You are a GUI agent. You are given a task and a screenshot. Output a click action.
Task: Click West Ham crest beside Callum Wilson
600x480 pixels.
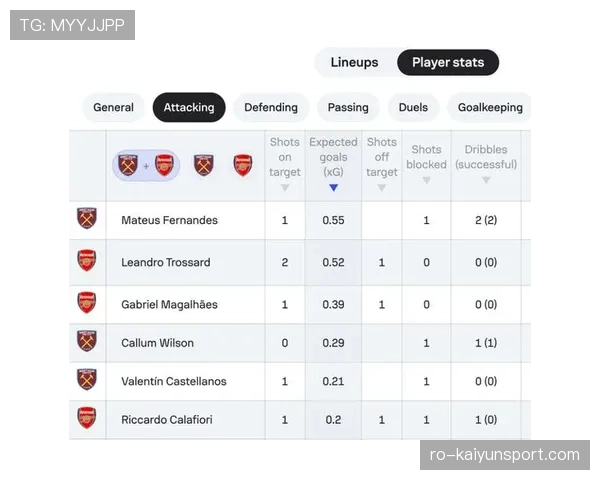[87, 341]
